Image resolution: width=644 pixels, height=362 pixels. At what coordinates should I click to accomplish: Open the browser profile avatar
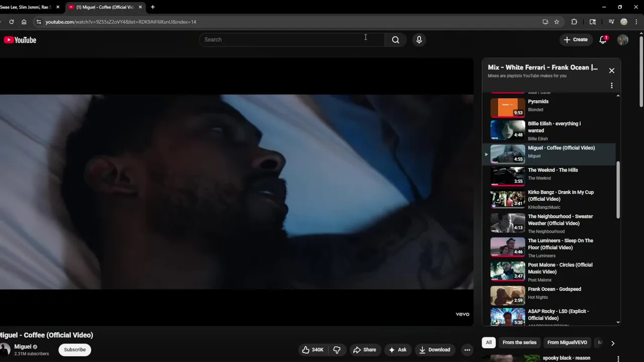tap(624, 22)
